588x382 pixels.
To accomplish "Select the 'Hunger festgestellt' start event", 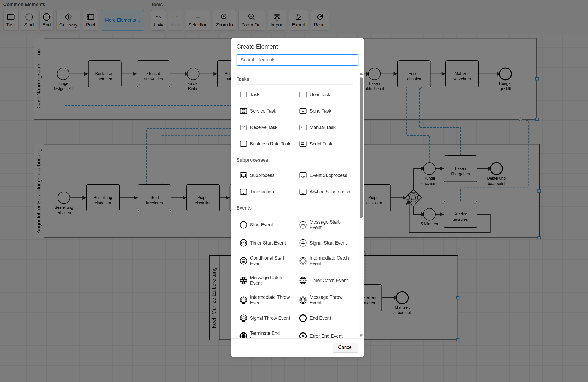I will (63, 74).
